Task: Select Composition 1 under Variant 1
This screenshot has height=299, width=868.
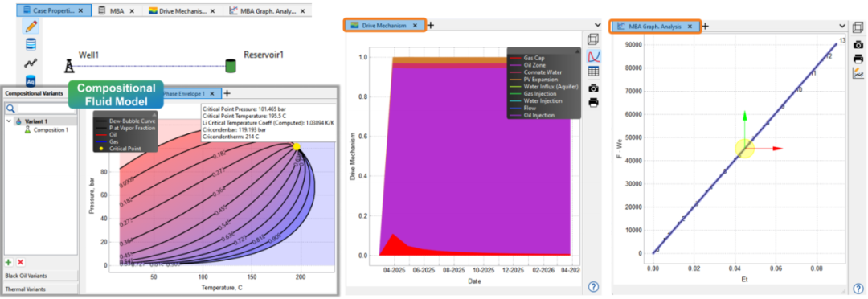Action: point(51,130)
